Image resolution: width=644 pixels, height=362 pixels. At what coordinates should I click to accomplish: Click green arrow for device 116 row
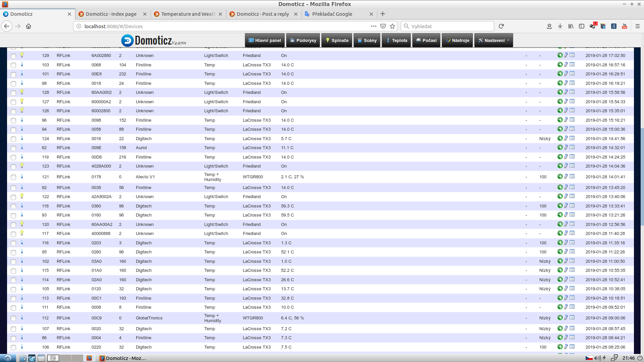(560, 243)
